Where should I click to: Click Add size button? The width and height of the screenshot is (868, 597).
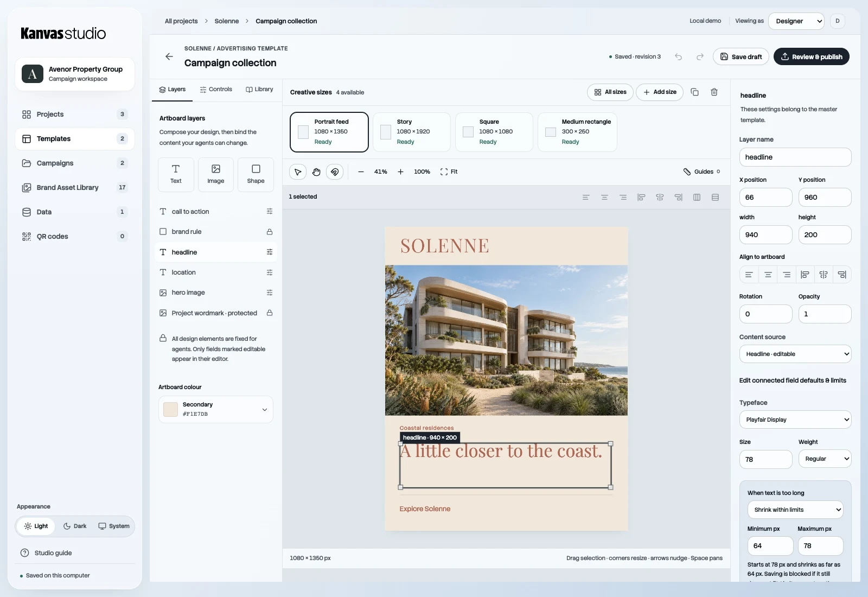click(660, 92)
